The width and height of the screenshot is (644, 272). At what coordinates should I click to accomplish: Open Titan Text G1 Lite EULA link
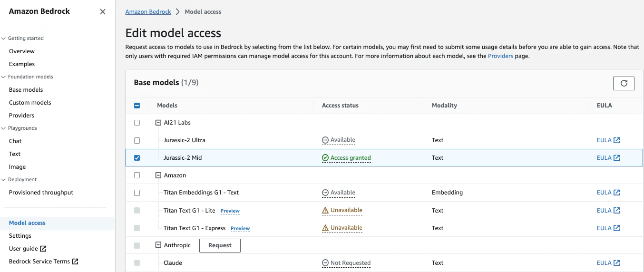[608, 211]
